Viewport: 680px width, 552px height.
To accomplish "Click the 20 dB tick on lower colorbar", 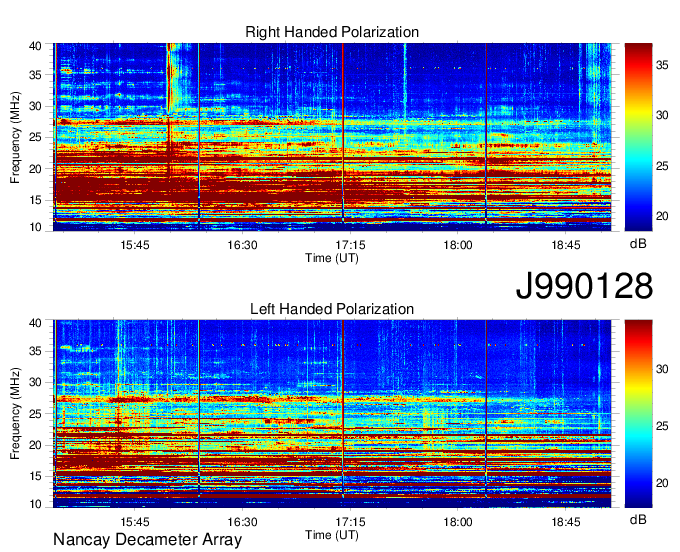I will 662,483.
